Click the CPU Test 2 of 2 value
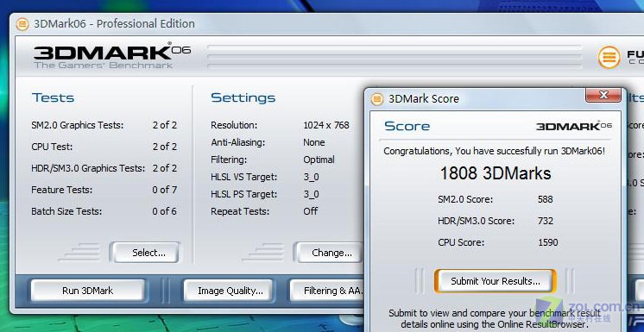 click(x=165, y=147)
